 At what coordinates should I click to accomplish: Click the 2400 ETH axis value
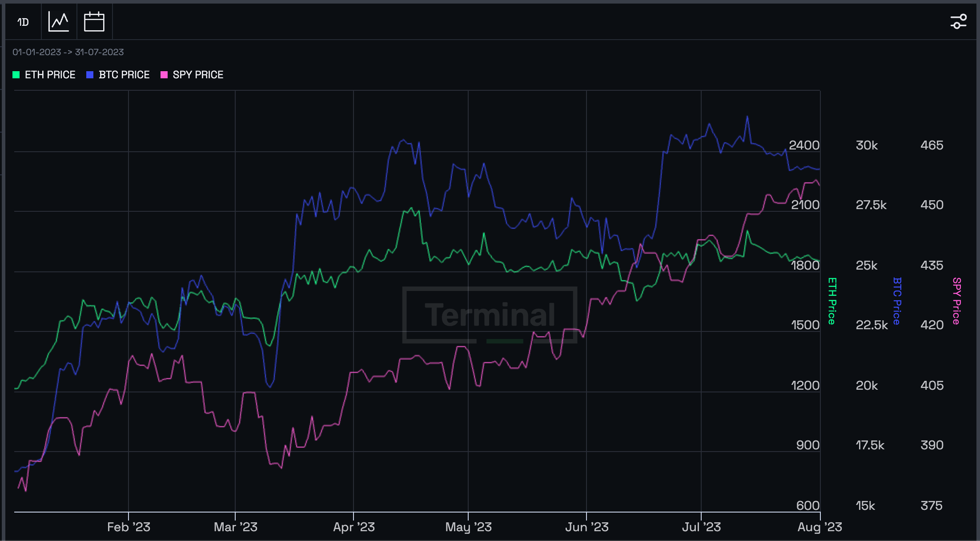[804, 145]
